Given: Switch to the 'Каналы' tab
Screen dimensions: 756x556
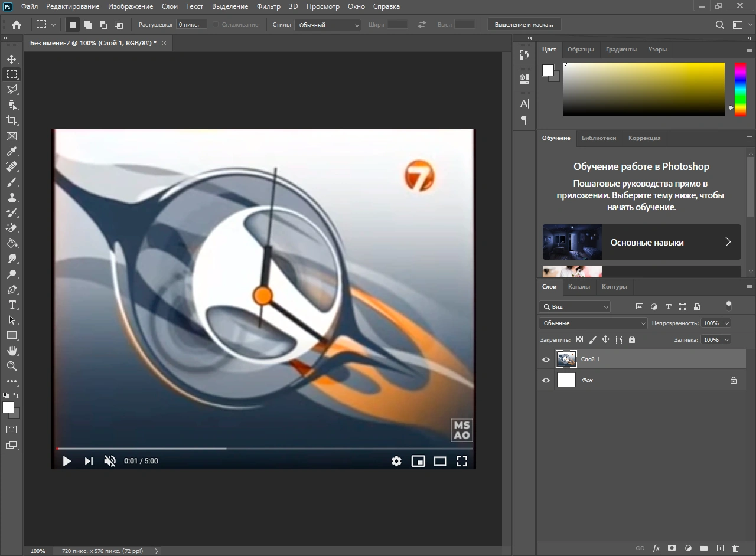Looking at the screenshot, I should [579, 287].
